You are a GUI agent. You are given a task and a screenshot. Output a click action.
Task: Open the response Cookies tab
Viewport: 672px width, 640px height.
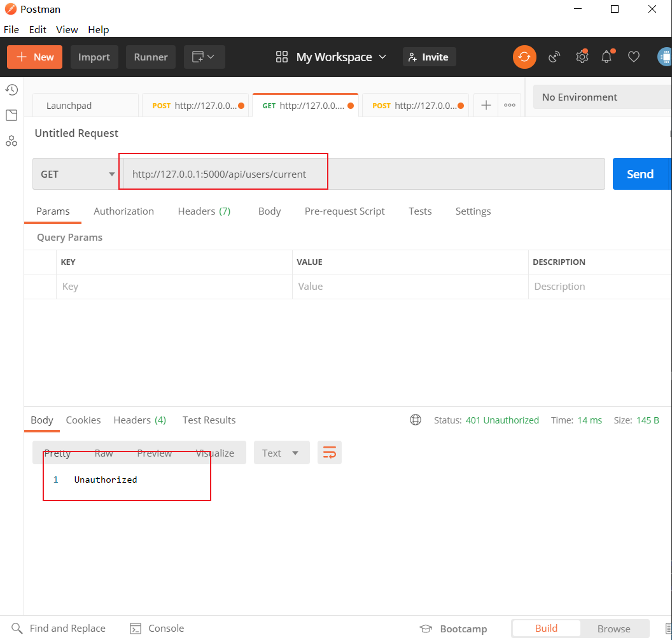pos(83,420)
